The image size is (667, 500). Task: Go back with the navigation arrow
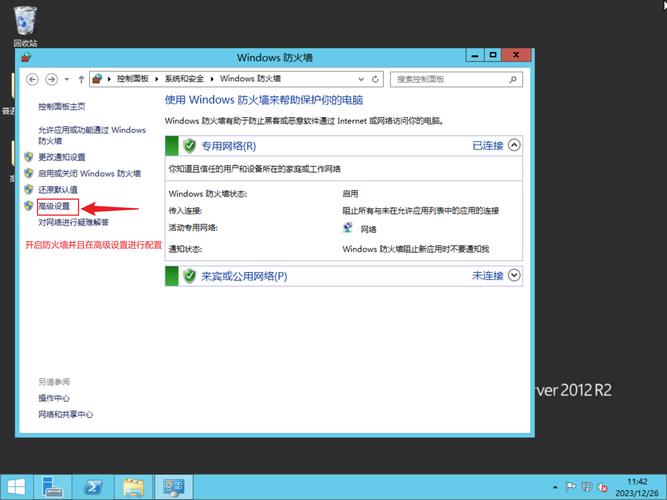(32, 79)
